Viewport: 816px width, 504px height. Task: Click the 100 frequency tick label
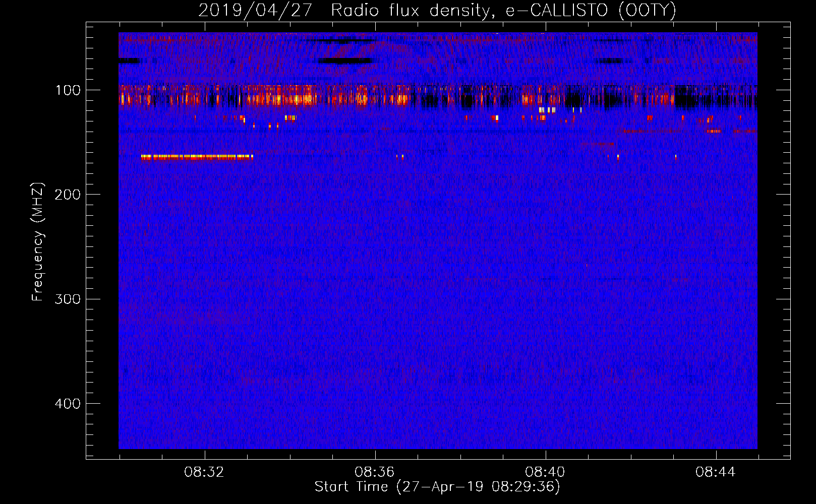pos(68,90)
